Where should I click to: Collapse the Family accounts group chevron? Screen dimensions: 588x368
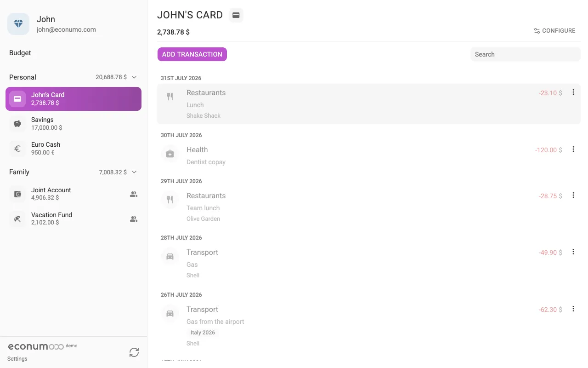134,172
